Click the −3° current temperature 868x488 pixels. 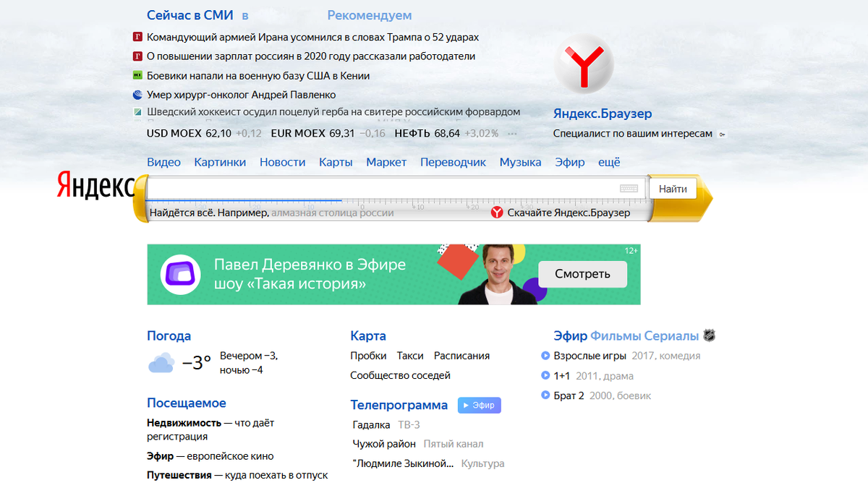(196, 362)
